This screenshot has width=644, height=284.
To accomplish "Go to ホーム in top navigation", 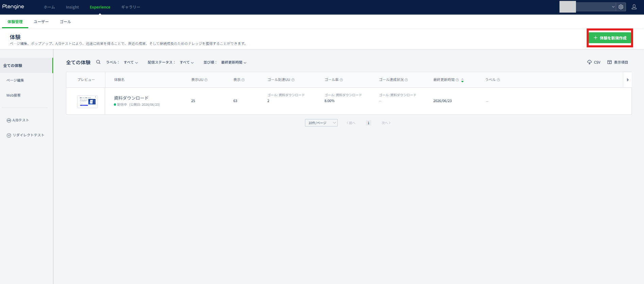I will click(x=49, y=7).
